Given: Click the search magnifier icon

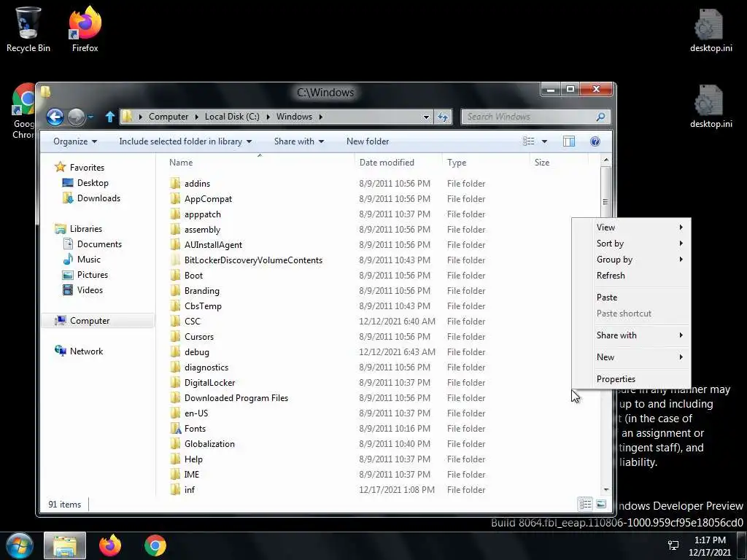Looking at the screenshot, I should [600, 117].
